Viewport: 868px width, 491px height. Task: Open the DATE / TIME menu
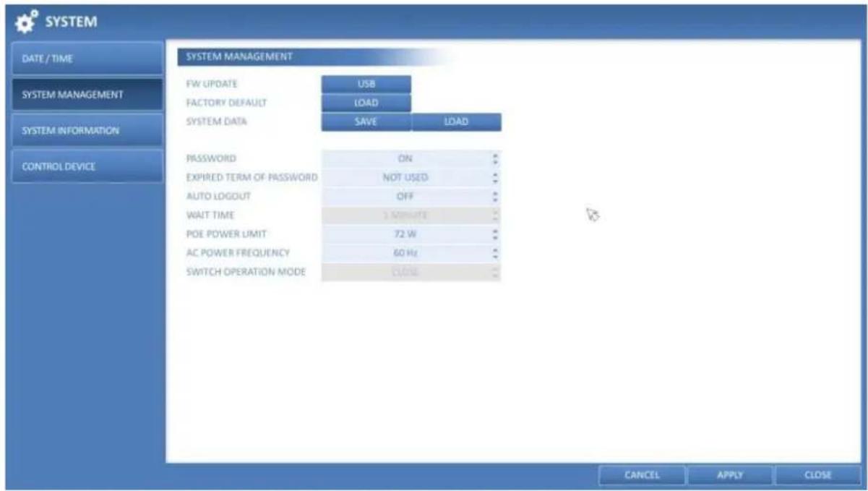click(x=87, y=59)
